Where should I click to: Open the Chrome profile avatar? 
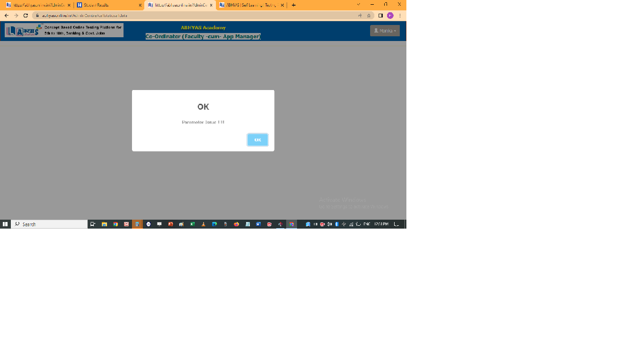pos(390,16)
